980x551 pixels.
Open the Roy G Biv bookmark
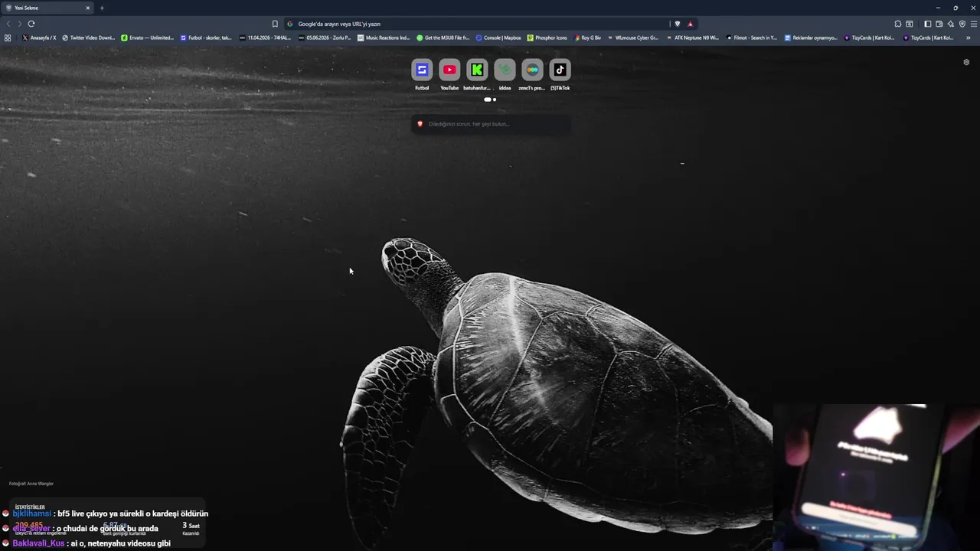point(588,37)
